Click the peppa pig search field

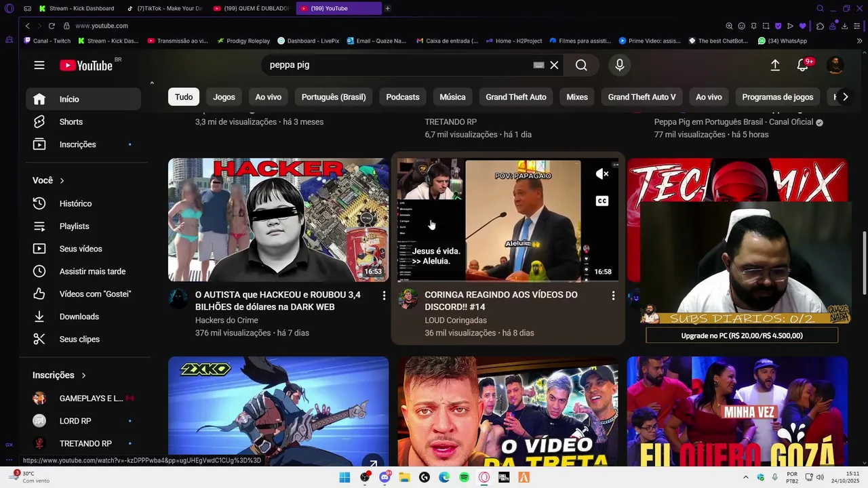click(x=399, y=65)
